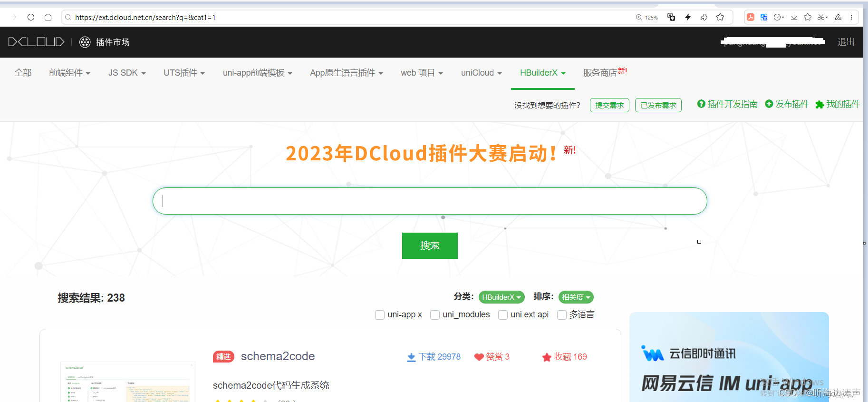Image resolution: width=868 pixels, height=402 pixels.
Task: Open uni-app前端模板 dropdown
Action: point(258,73)
